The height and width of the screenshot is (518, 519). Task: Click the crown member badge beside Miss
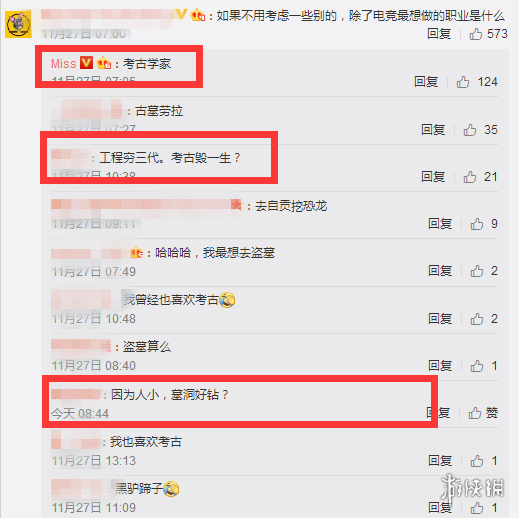103,63
